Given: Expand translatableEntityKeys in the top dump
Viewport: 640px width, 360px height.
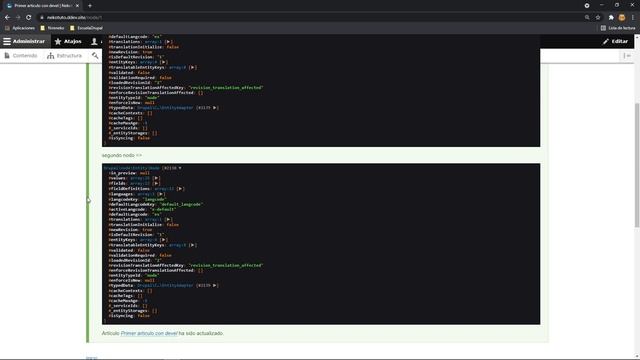Looking at the screenshot, I should [193, 67].
